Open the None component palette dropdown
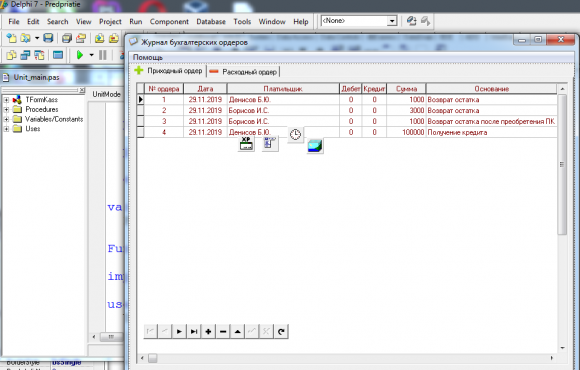Viewport: 580px width, 370px height. point(392,21)
